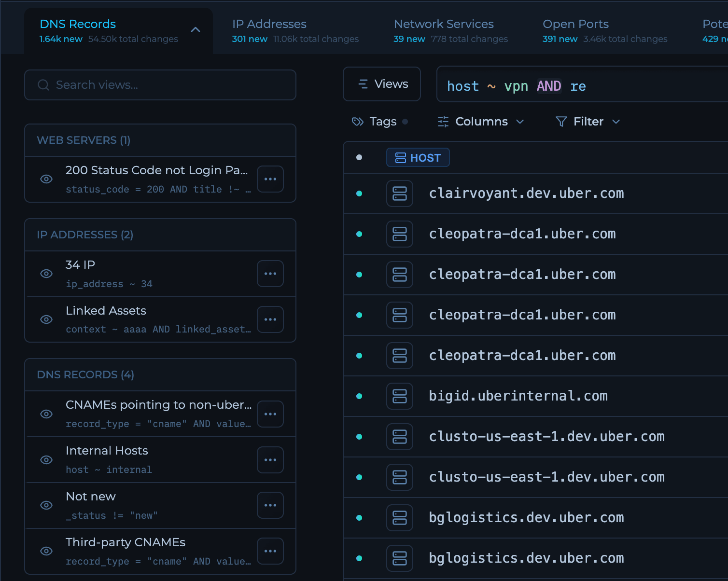Click the server icon in HOST column header

(x=401, y=158)
